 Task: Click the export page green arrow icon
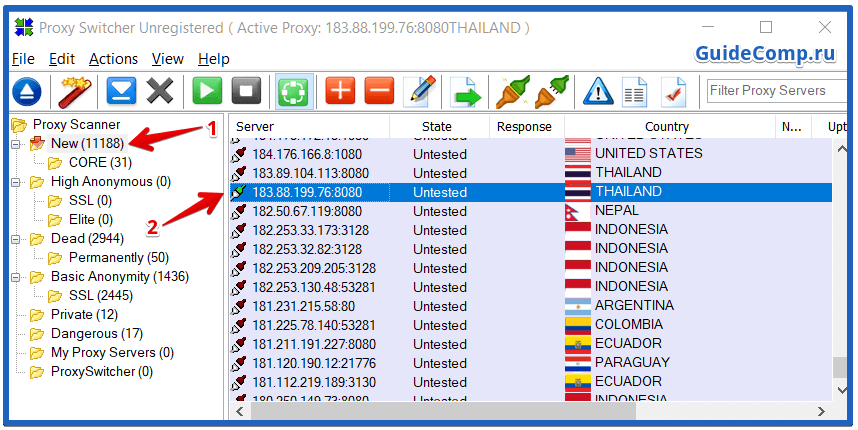[465, 91]
